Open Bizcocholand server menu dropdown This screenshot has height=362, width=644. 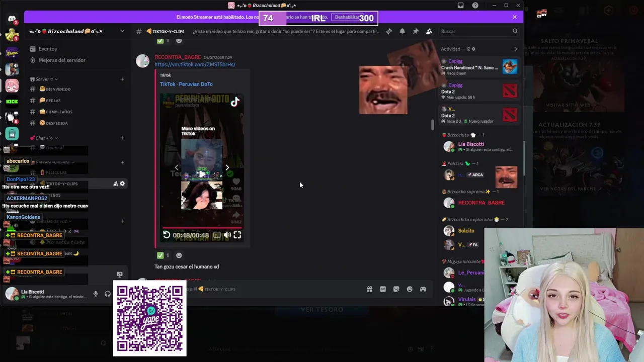point(122,31)
